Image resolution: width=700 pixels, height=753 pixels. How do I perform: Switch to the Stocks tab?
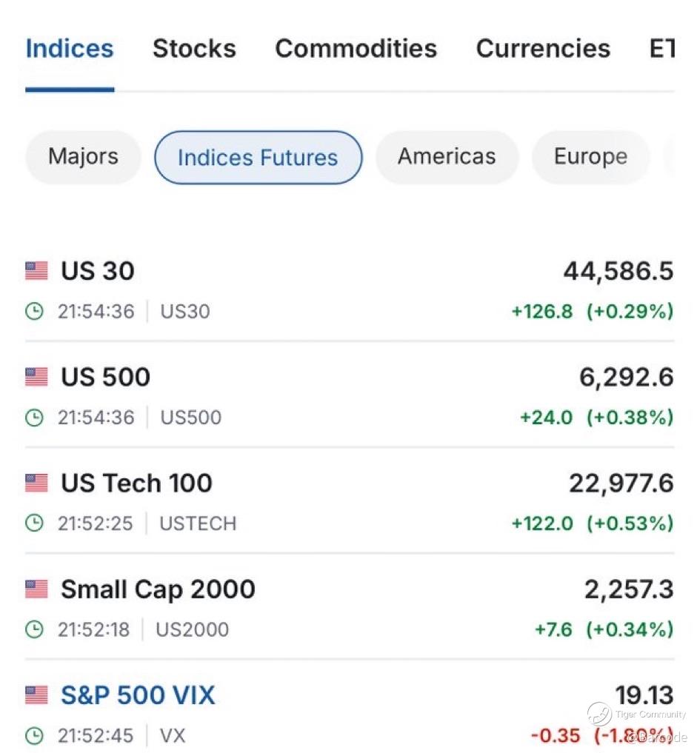point(194,49)
